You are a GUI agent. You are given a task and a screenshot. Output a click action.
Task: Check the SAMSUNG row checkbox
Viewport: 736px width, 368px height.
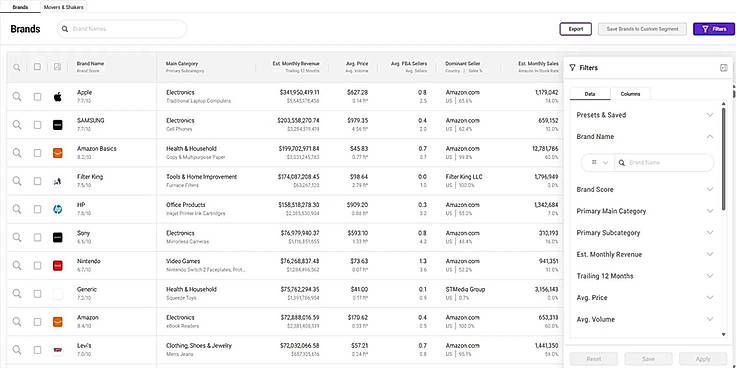[37, 125]
